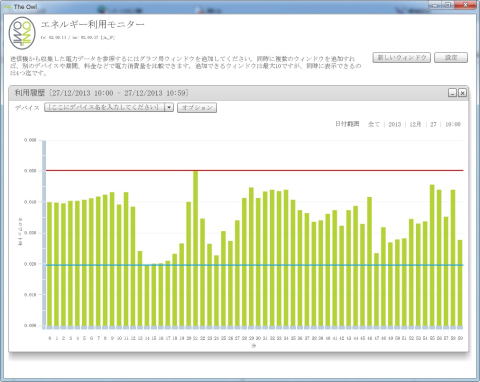Screen dimensions: 480x382
Task: Open the オプション (options) button
Action: tap(197, 108)
